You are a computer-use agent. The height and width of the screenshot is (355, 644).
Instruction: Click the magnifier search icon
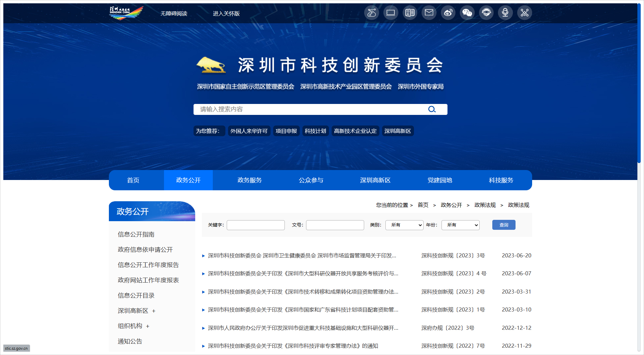click(432, 109)
